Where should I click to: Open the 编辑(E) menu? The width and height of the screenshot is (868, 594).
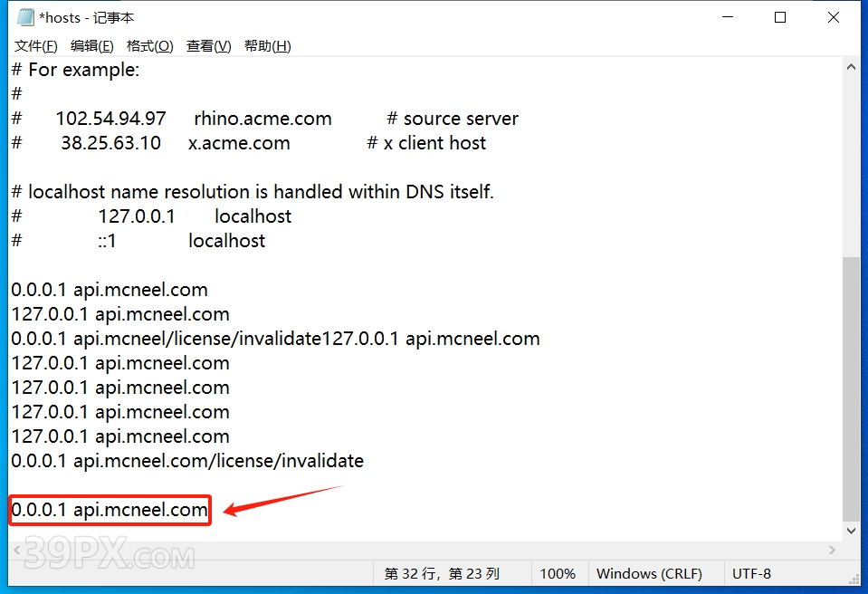pyautogui.click(x=92, y=46)
